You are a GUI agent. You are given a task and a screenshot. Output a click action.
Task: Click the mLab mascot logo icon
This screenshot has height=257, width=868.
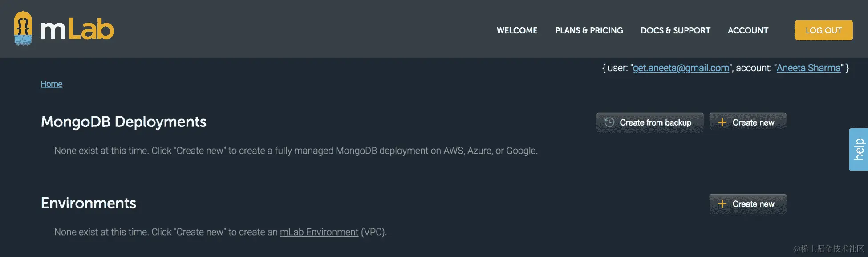[x=23, y=28]
